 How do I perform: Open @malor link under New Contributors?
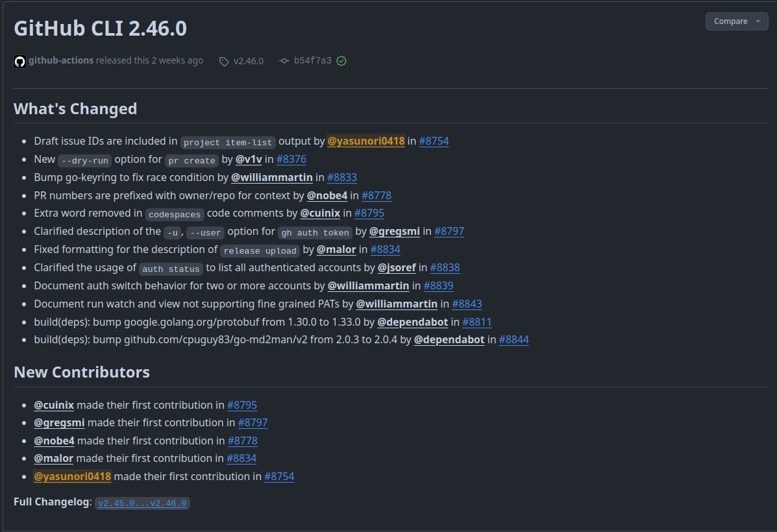coord(53,459)
